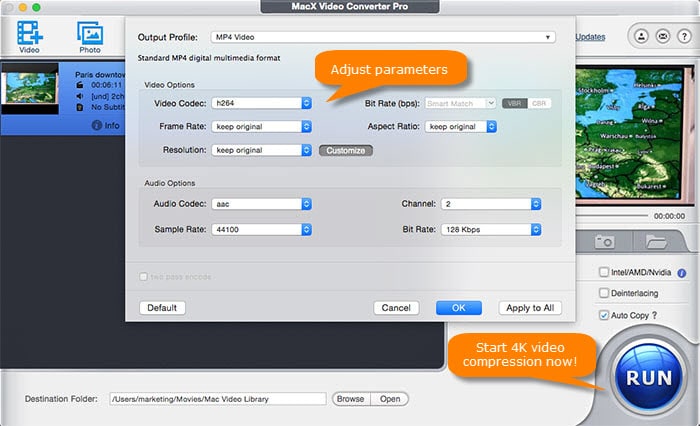Viewport: 700px width, 426px height.
Task: Click the duration clapper icon
Action: 79,85
